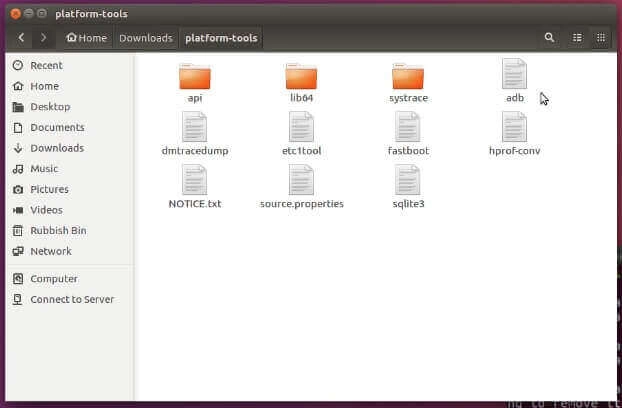Screen dimensions: 622x408
Task: Open the systrace folder
Action: [407, 77]
